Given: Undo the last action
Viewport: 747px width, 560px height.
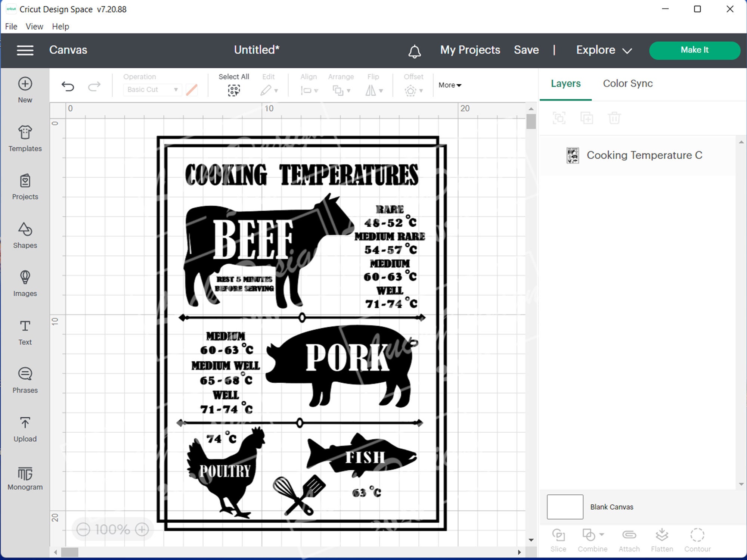Looking at the screenshot, I should tap(68, 86).
